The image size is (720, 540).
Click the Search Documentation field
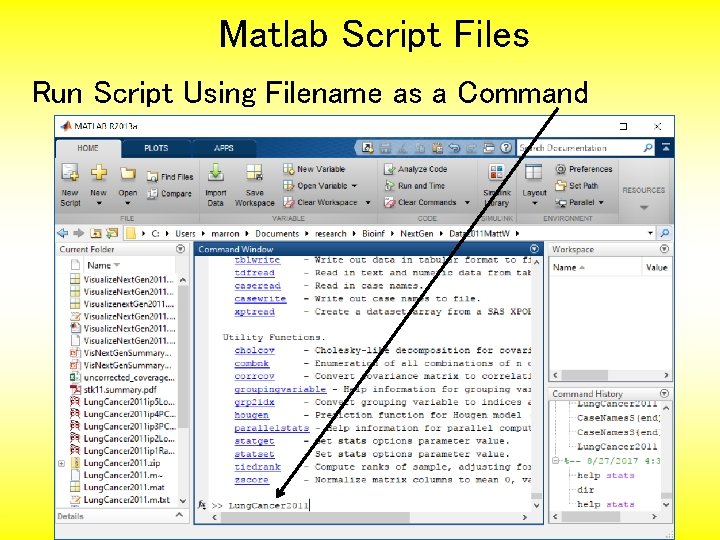pyautogui.click(x=579, y=148)
